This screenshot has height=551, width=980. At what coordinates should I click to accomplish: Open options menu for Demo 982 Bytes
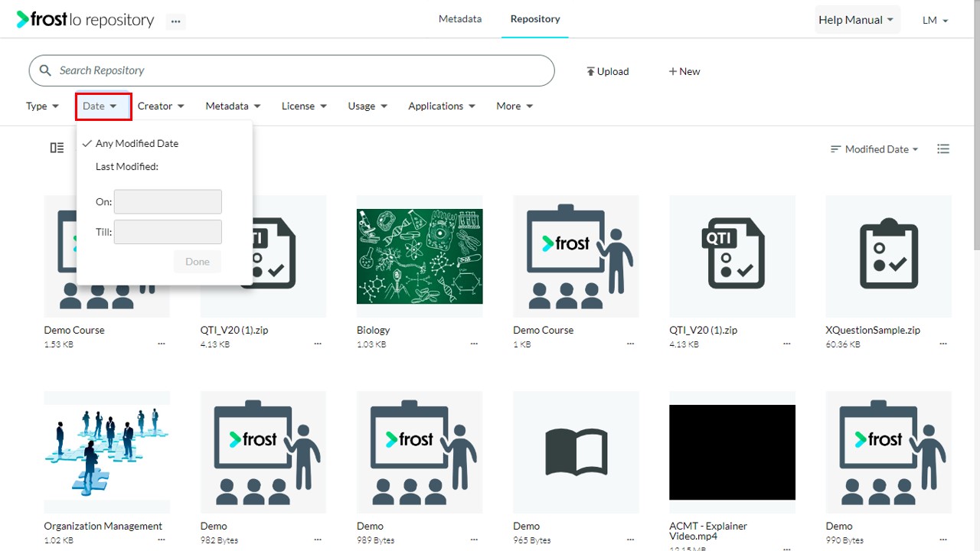[318, 540]
